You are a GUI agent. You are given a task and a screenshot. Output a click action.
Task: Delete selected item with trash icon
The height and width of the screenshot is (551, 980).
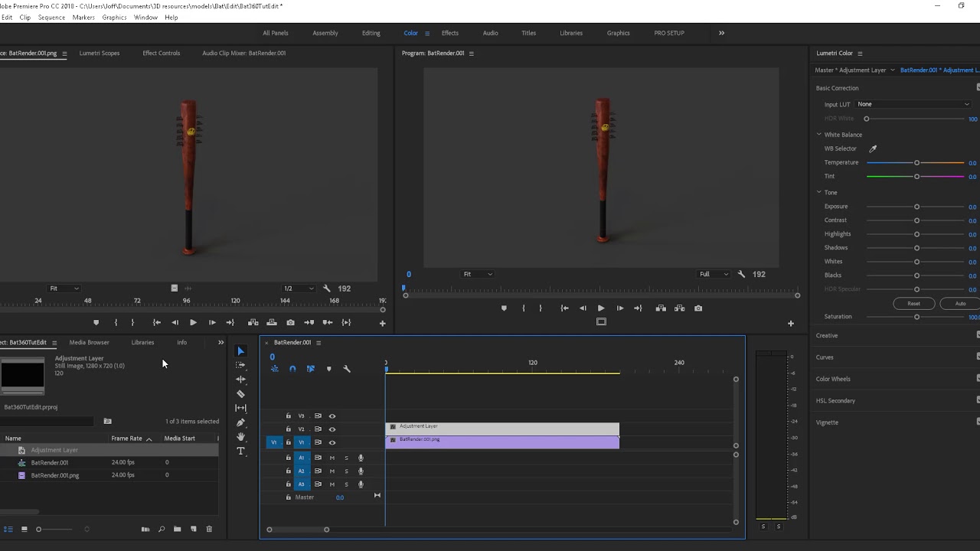click(x=209, y=529)
